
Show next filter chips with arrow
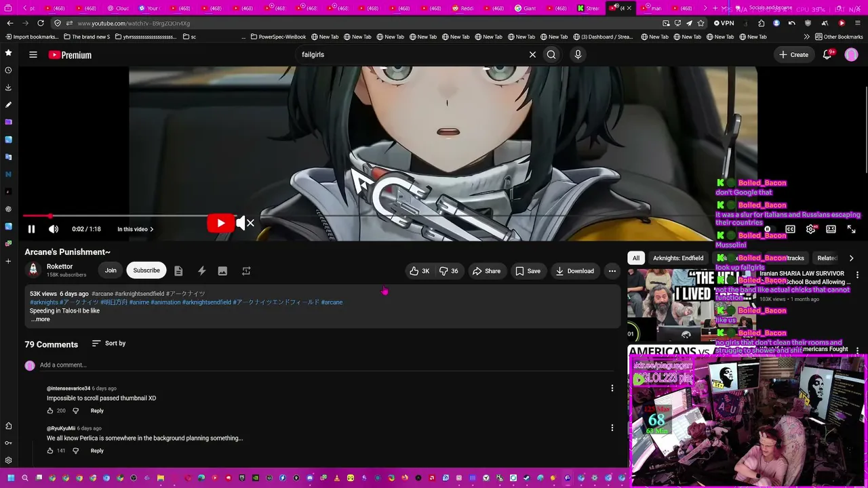pyautogui.click(x=851, y=258)
